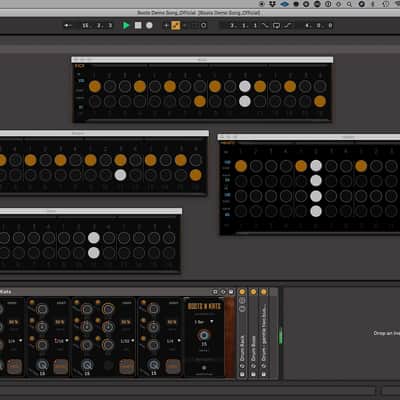Enable unlit step 2 in top window's first row
Viewport: 400px width, 400px height.
tap(110, 86)
